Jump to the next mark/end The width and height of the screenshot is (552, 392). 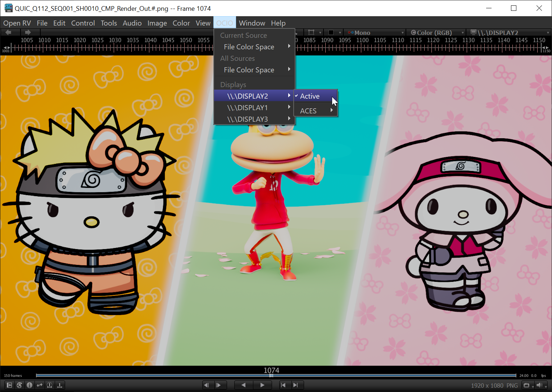coord(295,385)
